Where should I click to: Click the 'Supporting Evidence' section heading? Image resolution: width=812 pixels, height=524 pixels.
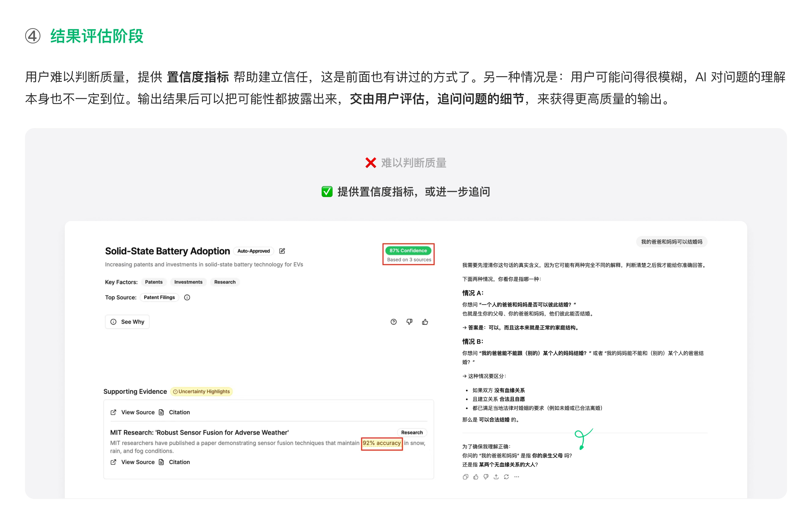click(135, 392)
